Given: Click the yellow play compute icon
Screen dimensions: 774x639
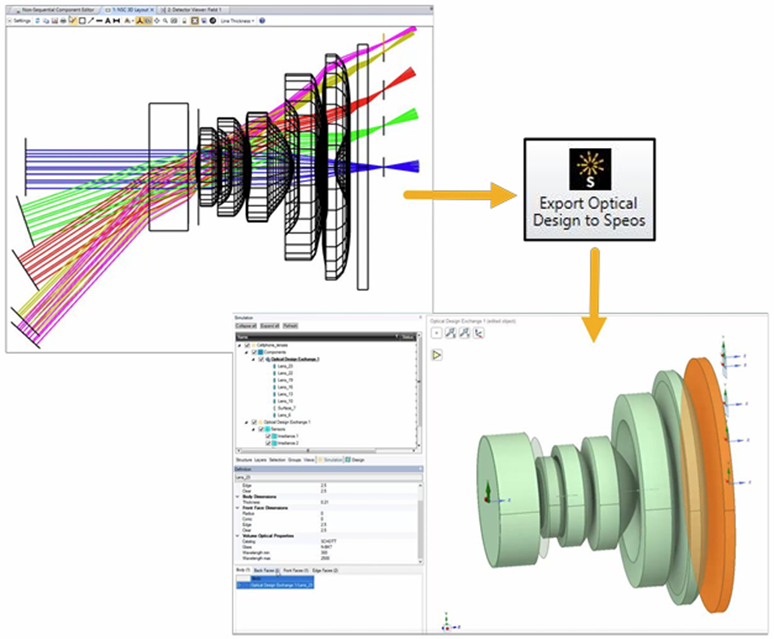Looking at the screenshot, I should click(437, 354).
